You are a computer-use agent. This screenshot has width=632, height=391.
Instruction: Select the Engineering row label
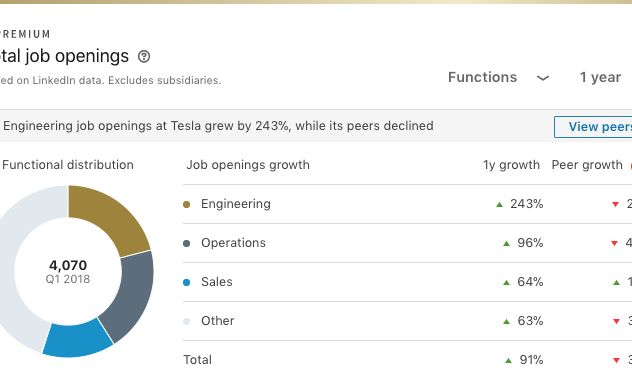[236, 204]
